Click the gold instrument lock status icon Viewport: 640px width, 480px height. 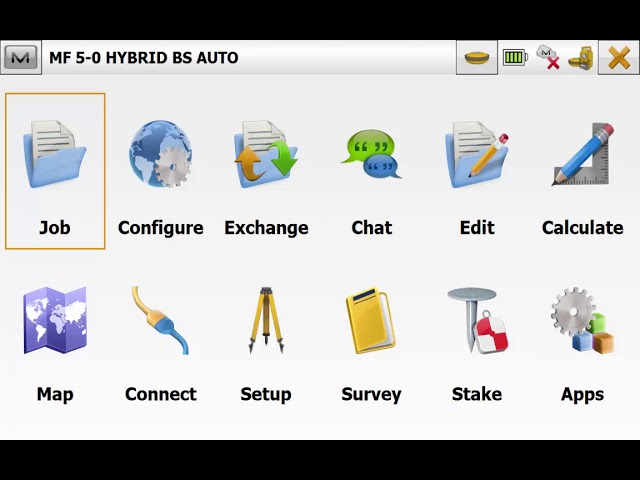[581, 58]
